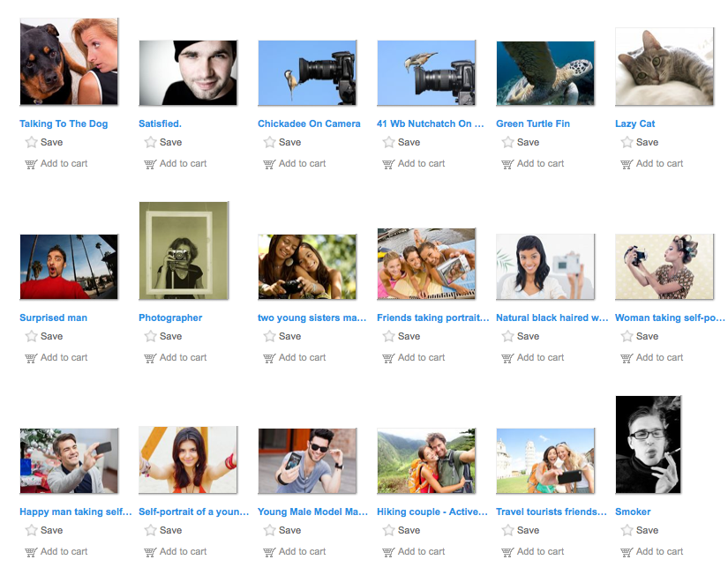This screenshot has width=728, height=575.
Task: Open the Chickadee On Camera bird thumbnail
Action: 307,72
